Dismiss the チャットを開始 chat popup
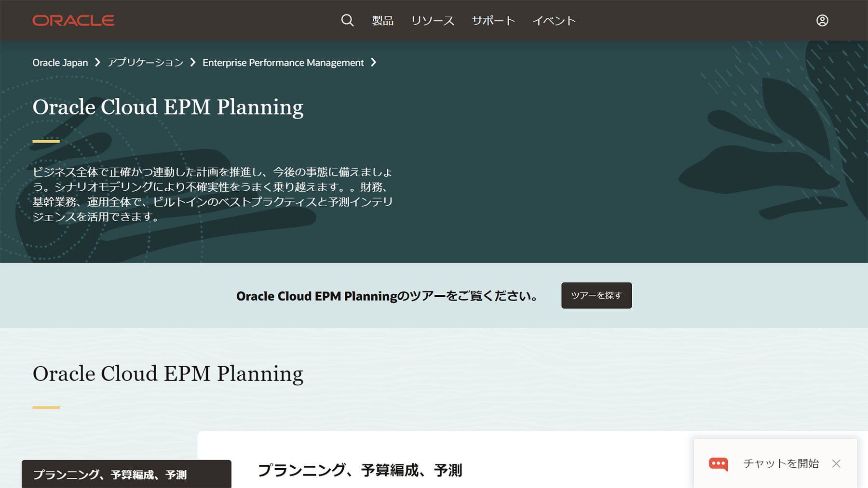868x488 pixels. [x=836, y=463]
